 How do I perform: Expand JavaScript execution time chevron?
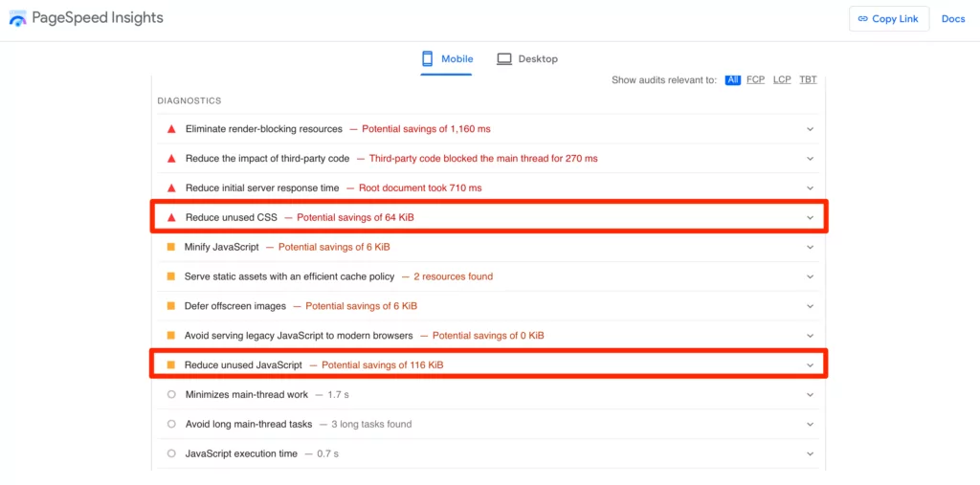coord(810,453)
